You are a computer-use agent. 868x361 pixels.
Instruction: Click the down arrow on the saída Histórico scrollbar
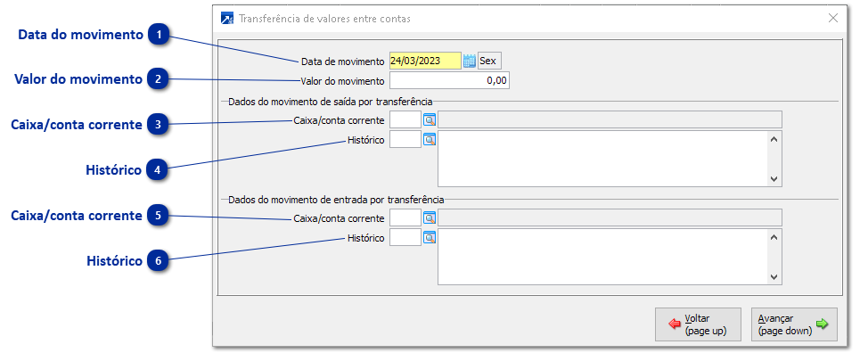coord(774,179)
